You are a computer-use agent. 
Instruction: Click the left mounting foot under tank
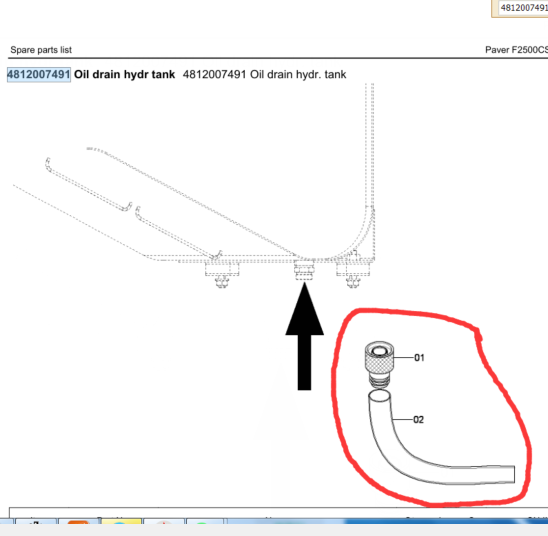(222, 275)
